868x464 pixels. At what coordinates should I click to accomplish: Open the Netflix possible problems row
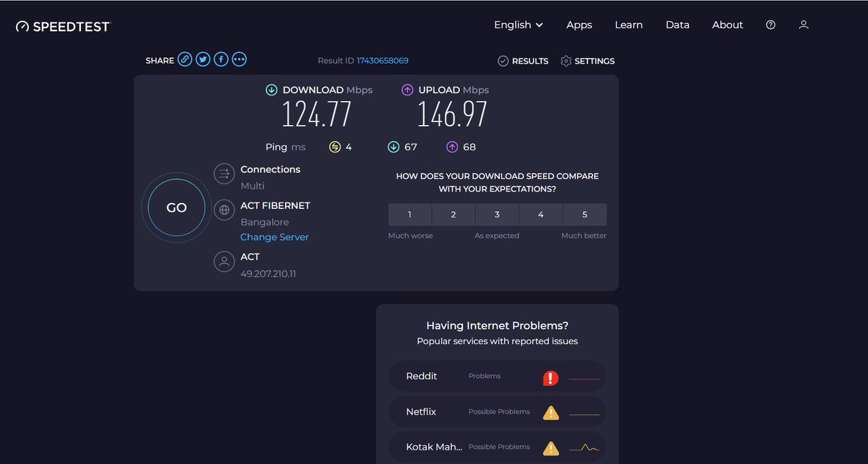point(497,412)
